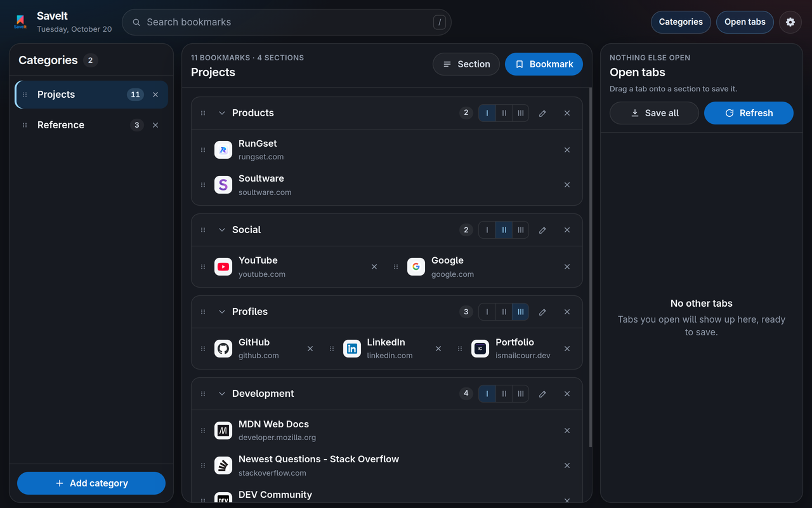Screen dimensions: 812x508
Task: Rename the Social section via pencil icon
Action: pos(542,230)
